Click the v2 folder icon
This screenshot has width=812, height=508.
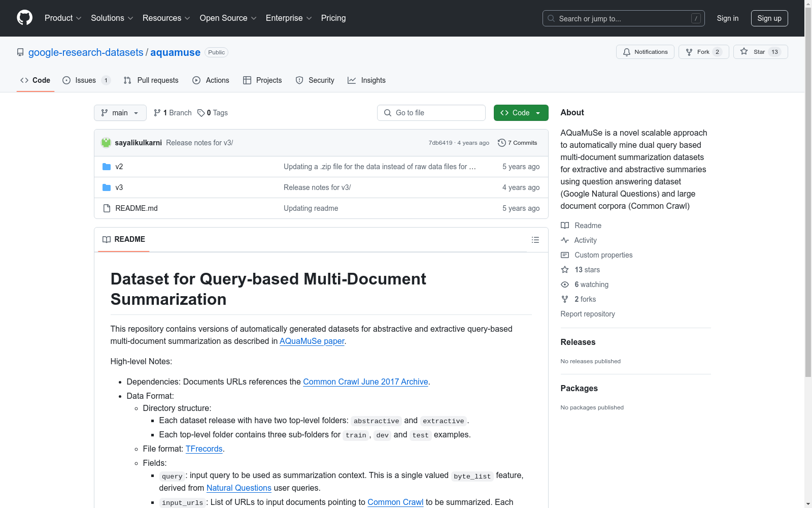click(107, 167)
